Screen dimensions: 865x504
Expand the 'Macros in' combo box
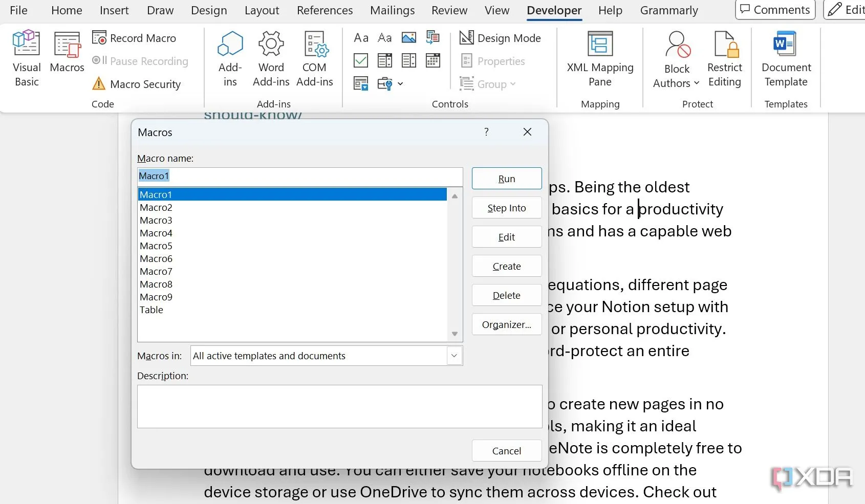pos(454,356)
